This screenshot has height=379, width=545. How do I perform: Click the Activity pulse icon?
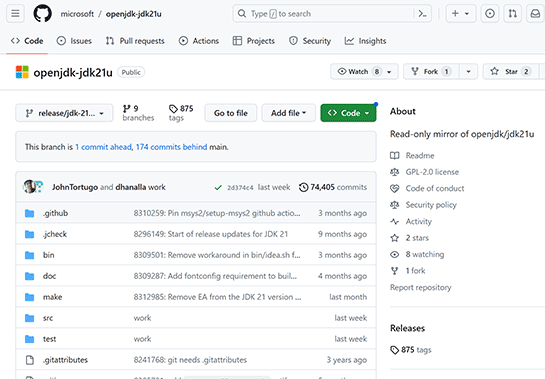click(x=394, y=221)
